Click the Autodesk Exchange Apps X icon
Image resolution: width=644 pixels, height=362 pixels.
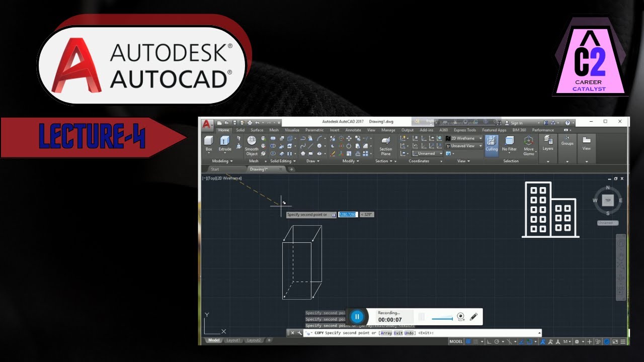[x=545, y=123]
